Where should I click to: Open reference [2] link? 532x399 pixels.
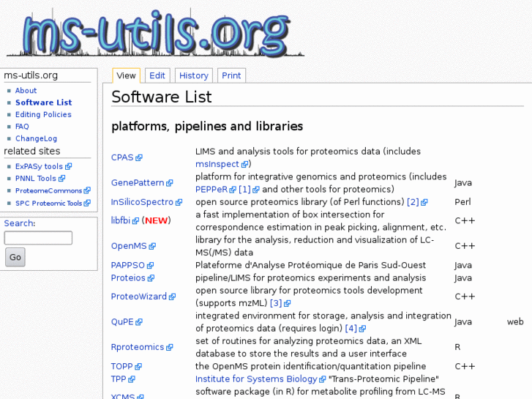[413, 202]
